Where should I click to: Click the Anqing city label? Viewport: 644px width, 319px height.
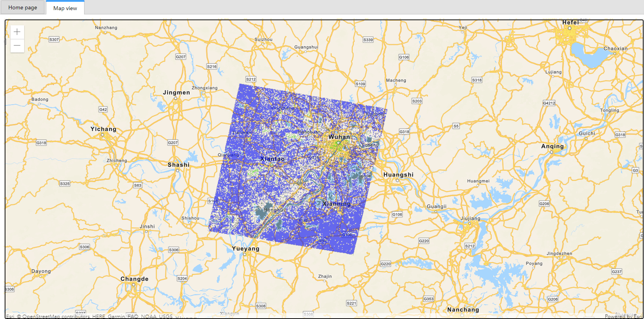[553, 146]
